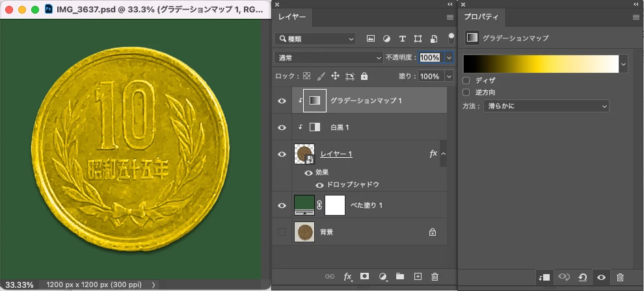Click the 不透明度 100% input field
The image size is (644, 291).
coord(431,58)
